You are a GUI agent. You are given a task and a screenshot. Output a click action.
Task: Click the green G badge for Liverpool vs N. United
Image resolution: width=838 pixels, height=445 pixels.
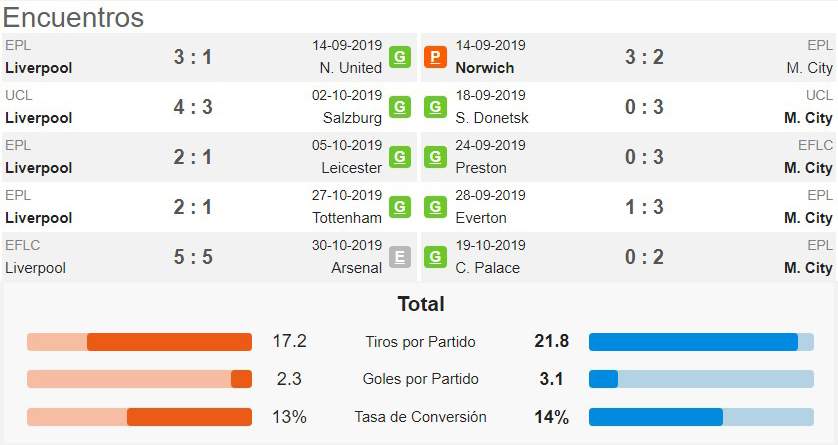(400, 57)
